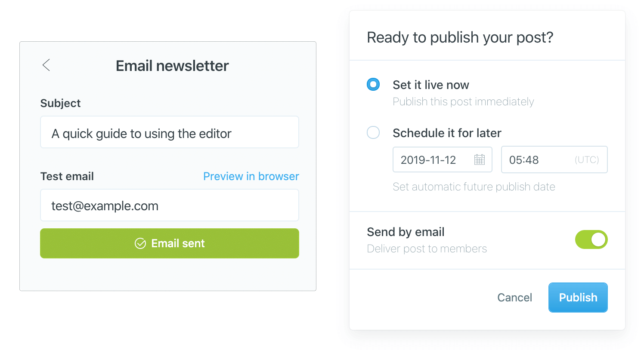Click 'Deliver post to members' description text

[427, 249]
